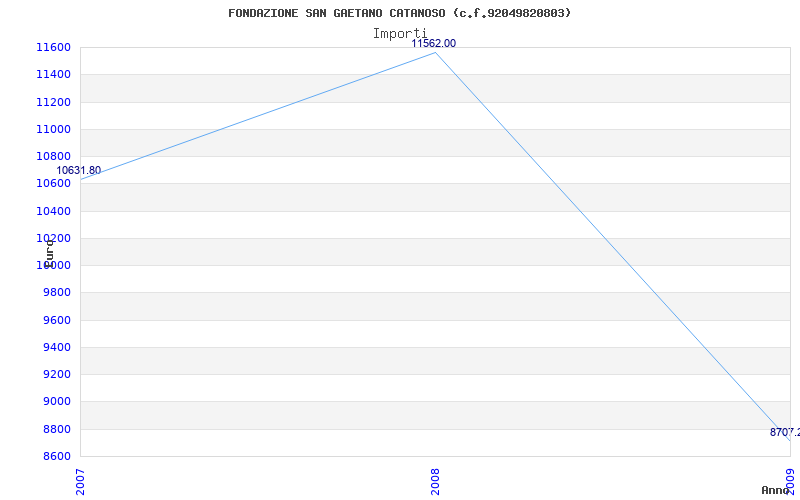Click the data label 11562.00
Viewport: 800px width, 500px height.
click(x=434, y=44)
